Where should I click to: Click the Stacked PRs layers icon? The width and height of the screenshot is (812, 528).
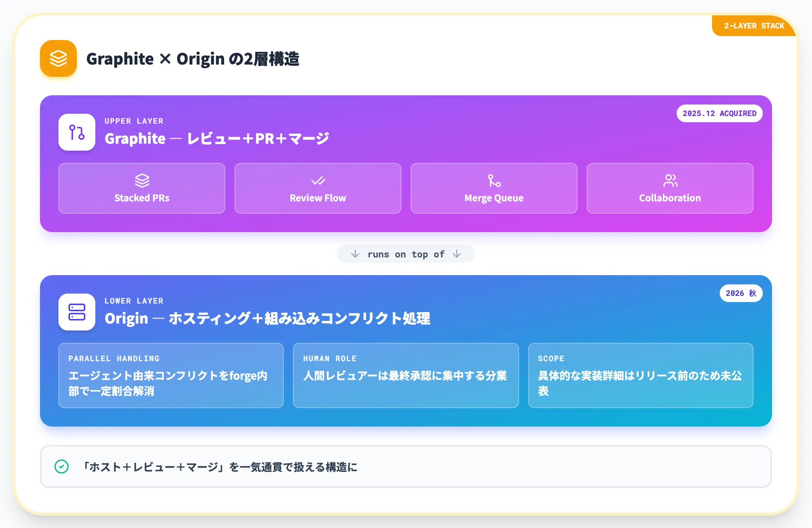pyautogui.click(x=142, y=181)
